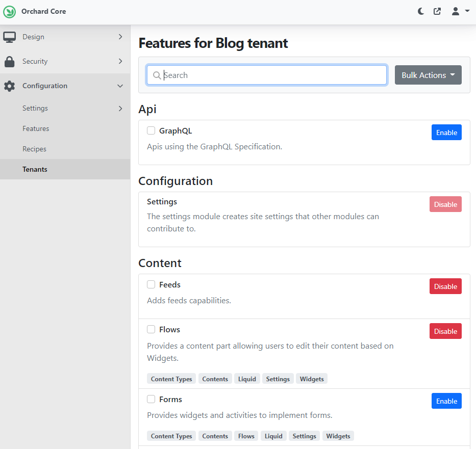Click the GraphQL feature label

(176, 130)
